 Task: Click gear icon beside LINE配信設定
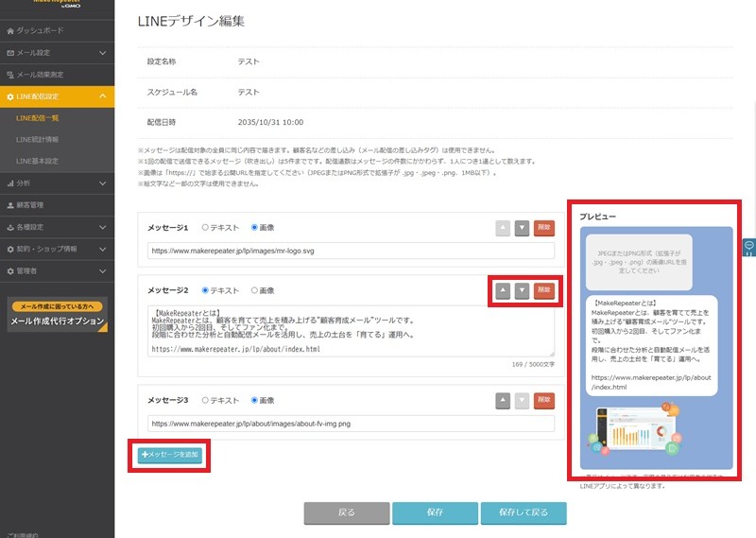coord(10,97)
